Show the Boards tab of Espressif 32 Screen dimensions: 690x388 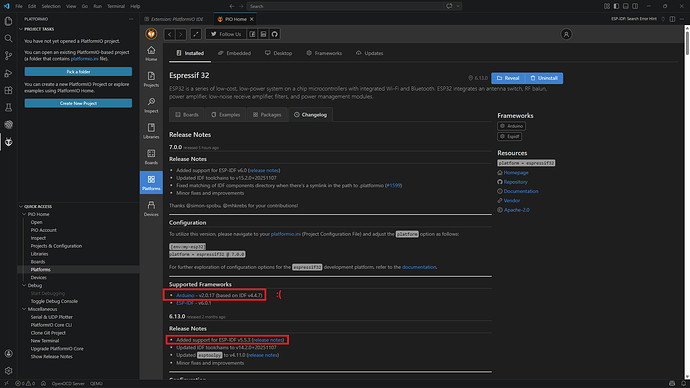(187, 115)
